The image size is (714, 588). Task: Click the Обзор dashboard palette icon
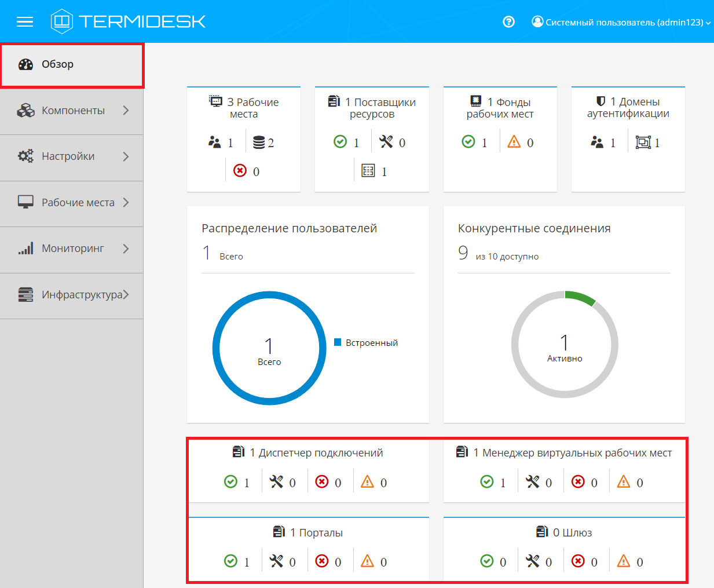click(25, 64)
